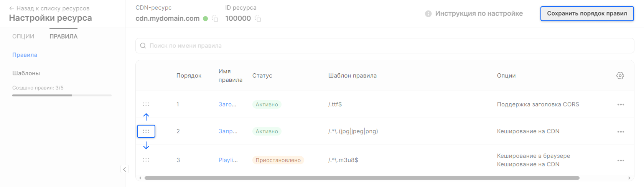Open the three-dot menu for rule 1
This screenshot has height=187, width=644.
pyautogui.click(x=621, y=104)
